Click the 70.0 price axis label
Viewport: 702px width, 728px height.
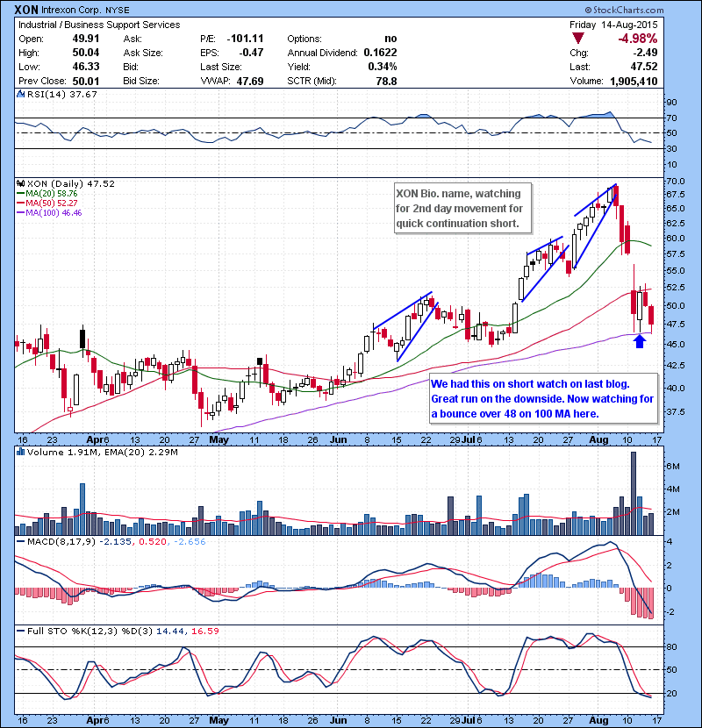point(676,181)
